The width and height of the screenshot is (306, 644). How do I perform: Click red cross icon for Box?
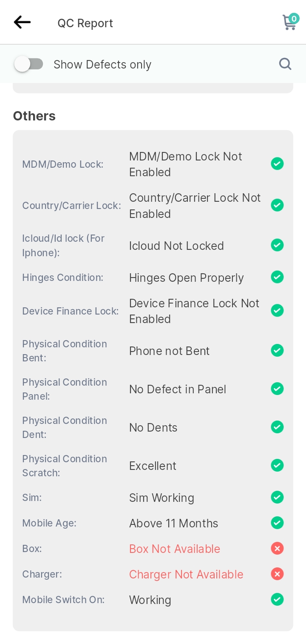277,548
